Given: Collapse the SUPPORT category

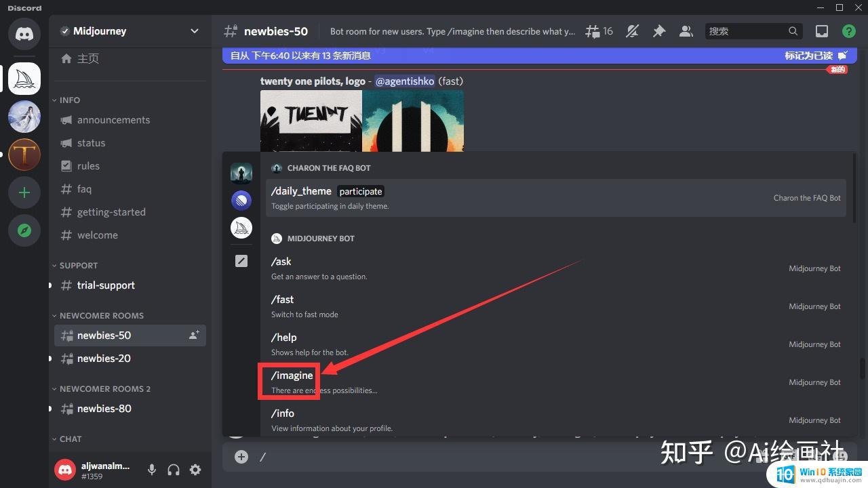Looking at the screenshot, I should coord(75,265).
